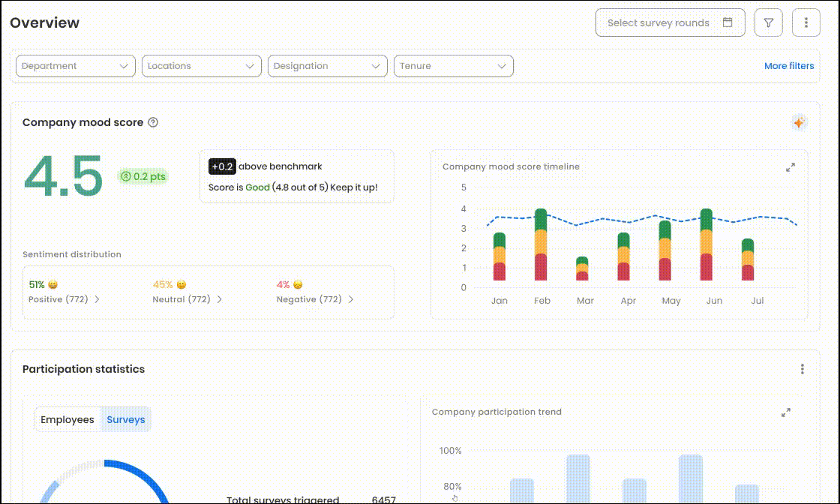Expand the Company participation trend chart
Screen dimensions: 840x504
[x=786, y=412]
